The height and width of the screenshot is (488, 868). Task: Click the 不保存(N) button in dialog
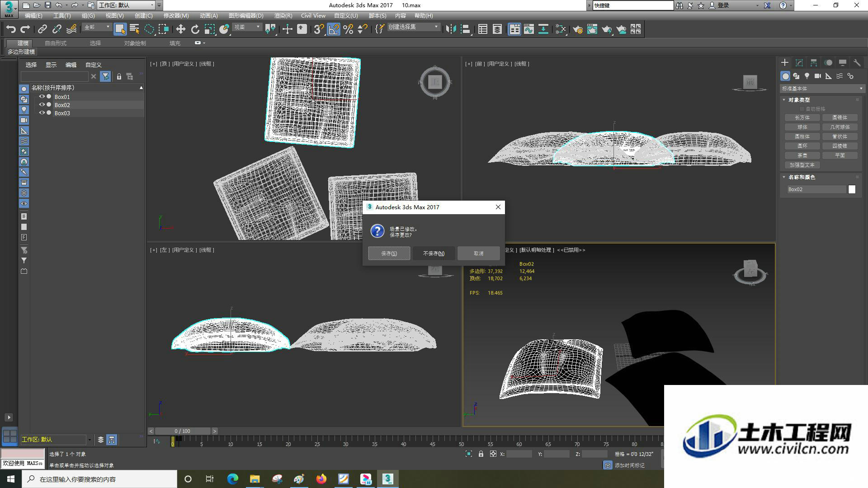tap(434, 253)
